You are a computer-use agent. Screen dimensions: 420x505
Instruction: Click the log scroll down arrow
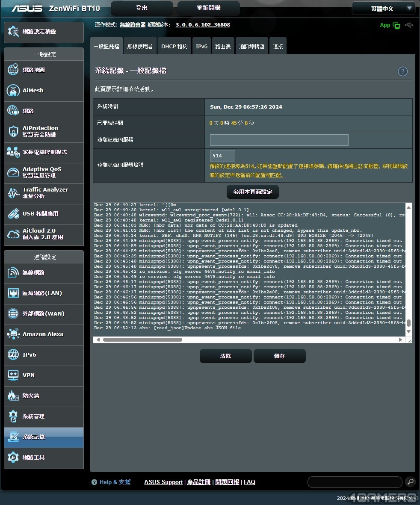click(x=409, y=332)
